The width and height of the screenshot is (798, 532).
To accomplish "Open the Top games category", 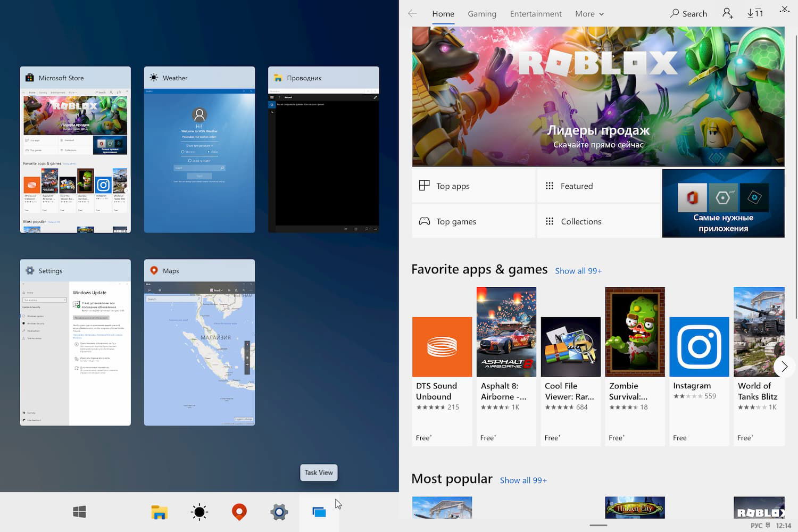I will click(x=473, y=221).
